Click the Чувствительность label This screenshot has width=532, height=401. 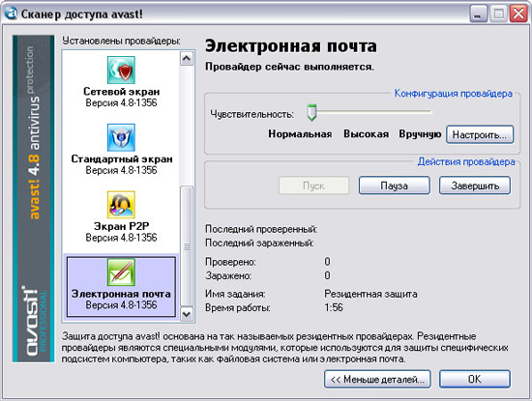coord(251,114)
